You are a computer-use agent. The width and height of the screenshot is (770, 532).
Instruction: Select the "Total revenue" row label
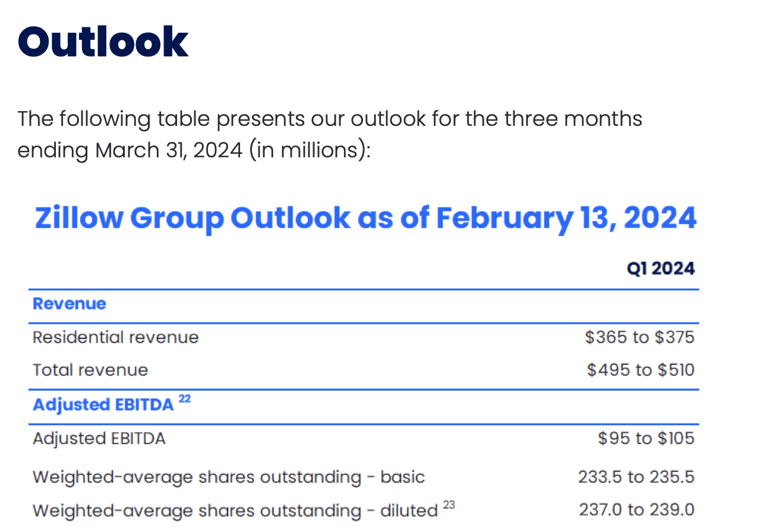[x=90, y=370]
